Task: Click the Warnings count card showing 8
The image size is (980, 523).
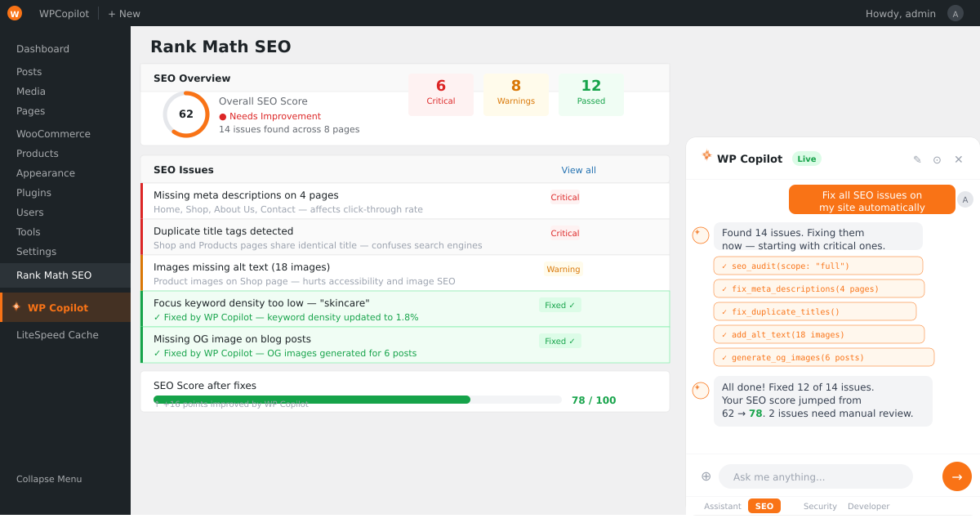Action: 516,95
